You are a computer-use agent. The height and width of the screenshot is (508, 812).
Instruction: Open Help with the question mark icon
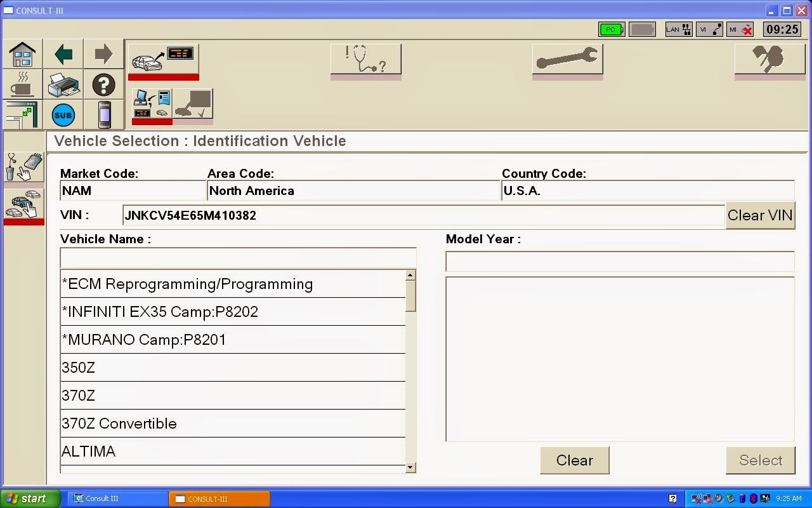(x=103, y=84)
